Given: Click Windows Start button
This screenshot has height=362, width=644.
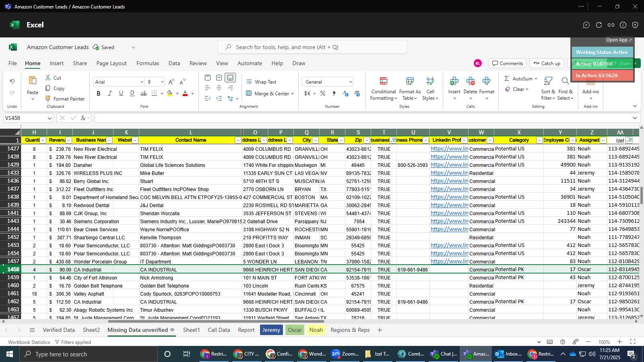Looking at the screenshot, I should tap(10, 354).
